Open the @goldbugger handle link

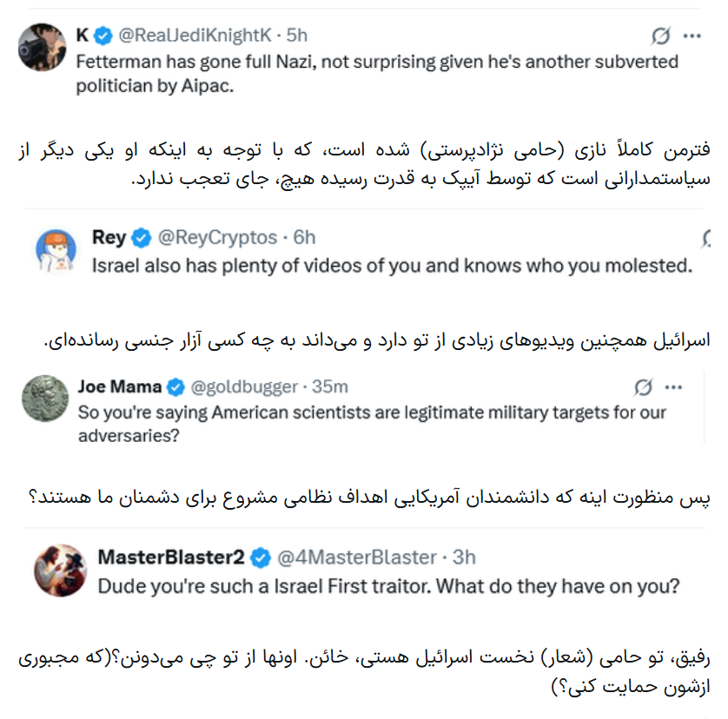pos(244,386)
